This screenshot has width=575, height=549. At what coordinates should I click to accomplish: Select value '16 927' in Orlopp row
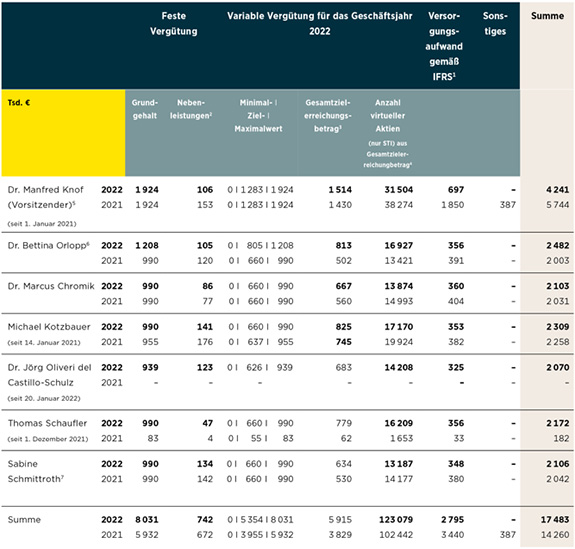[x=399, y=245]
